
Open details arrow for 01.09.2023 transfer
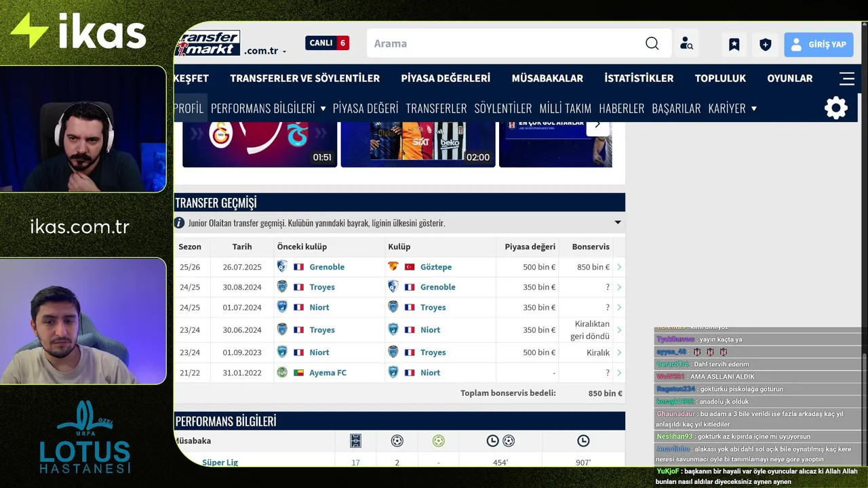click(619, 352)
